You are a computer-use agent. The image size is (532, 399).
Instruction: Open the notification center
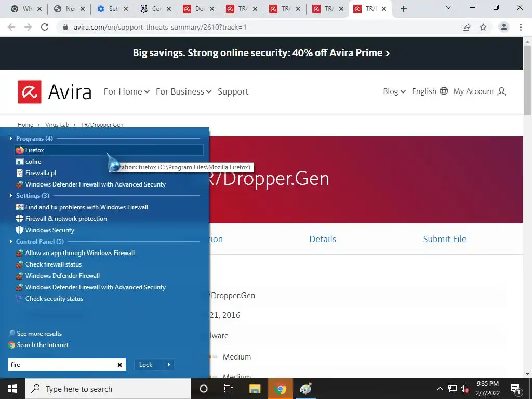tap(516, 389)
